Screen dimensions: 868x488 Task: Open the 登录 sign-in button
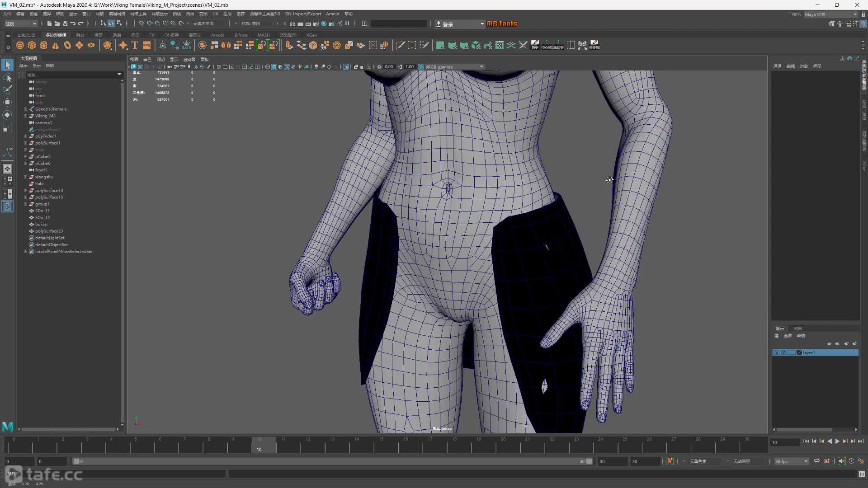pos(459,24)
